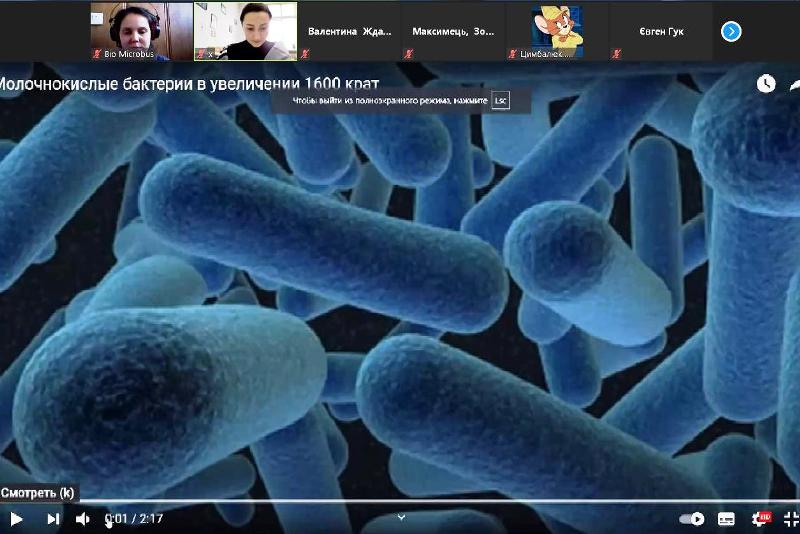Mute the video with the volume icon
This screenshot has width=800, height=534.
point(83,519)
